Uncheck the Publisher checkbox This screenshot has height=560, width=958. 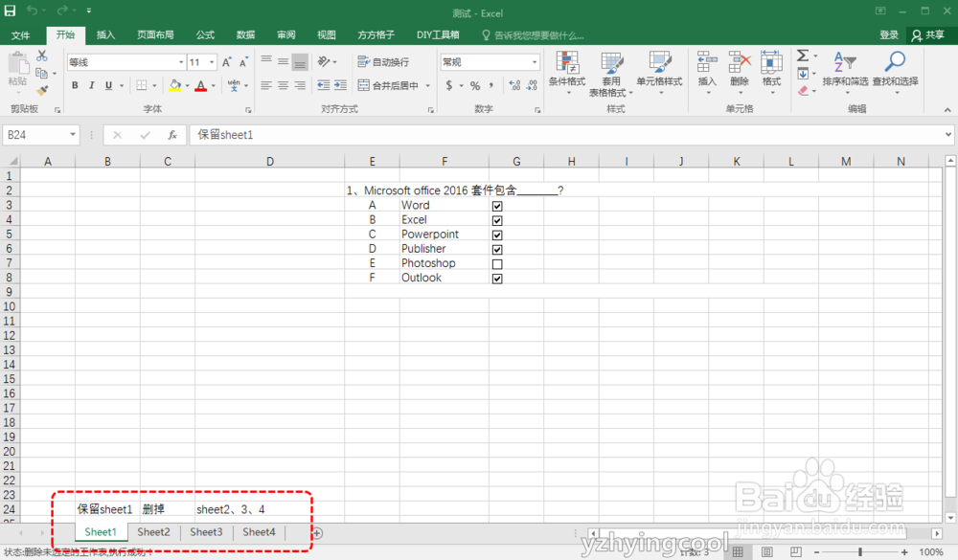click(x=497, y=249)
